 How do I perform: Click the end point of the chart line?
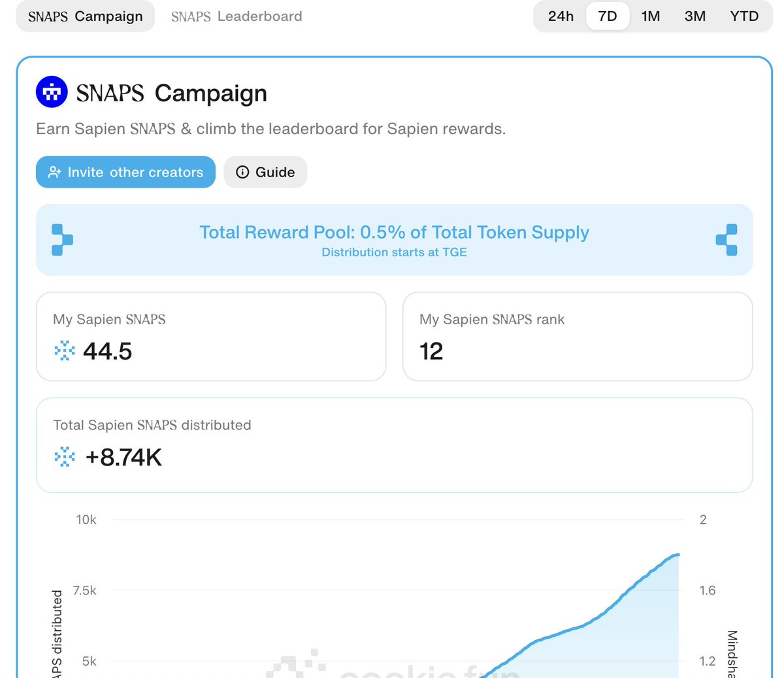(x=678, y=554)
